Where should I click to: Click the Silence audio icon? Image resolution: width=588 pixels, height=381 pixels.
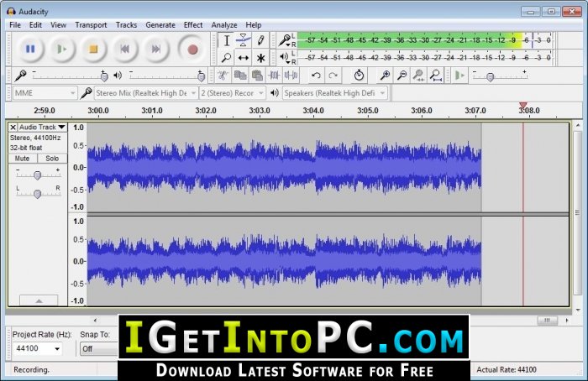click(291, 76)
